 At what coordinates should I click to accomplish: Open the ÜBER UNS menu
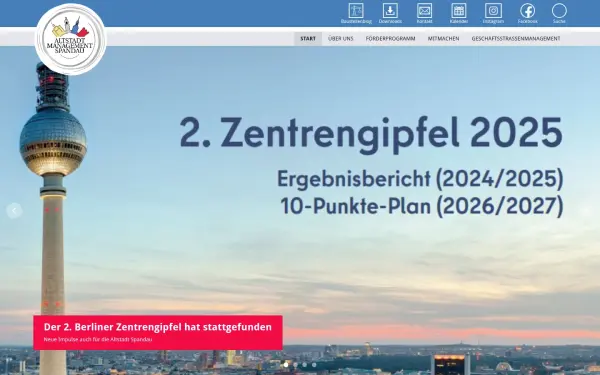pyautogui.click(x=341, y=39)
